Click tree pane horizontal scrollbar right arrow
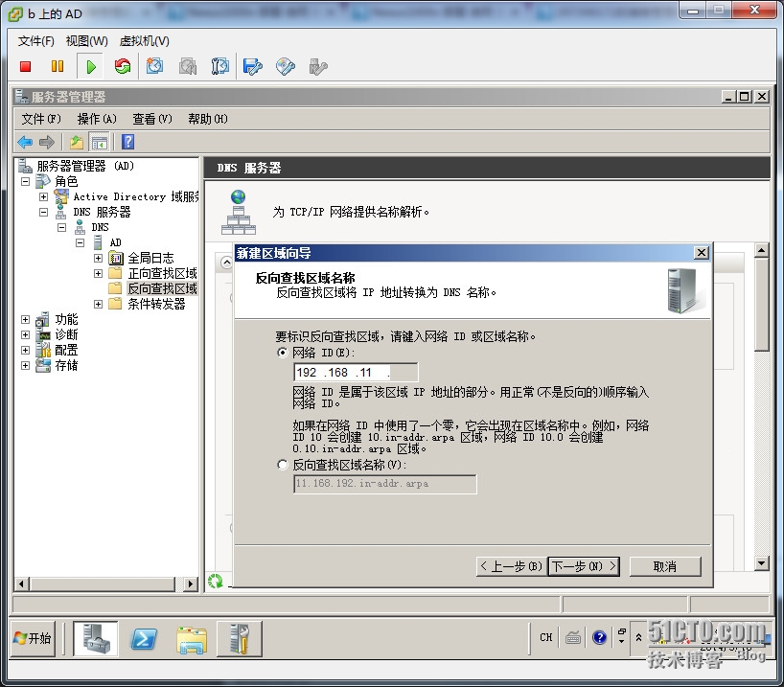The image size is (784, 687). coord(190,584)
